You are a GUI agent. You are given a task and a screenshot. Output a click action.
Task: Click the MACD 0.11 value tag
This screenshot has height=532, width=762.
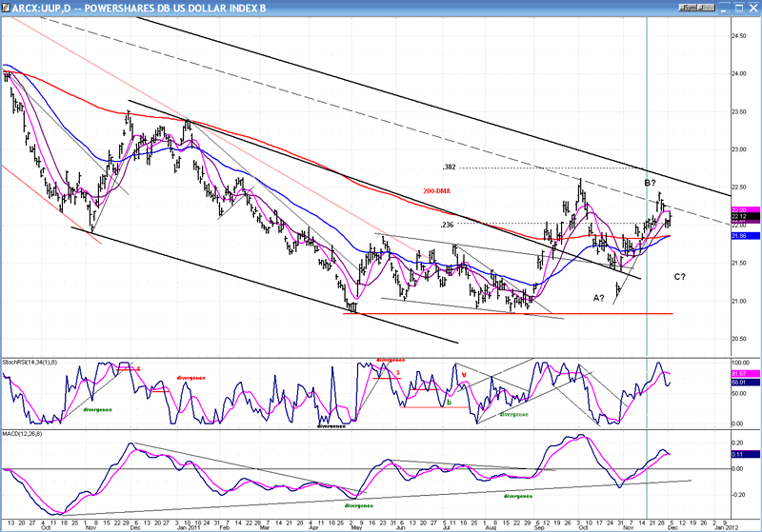737,454
